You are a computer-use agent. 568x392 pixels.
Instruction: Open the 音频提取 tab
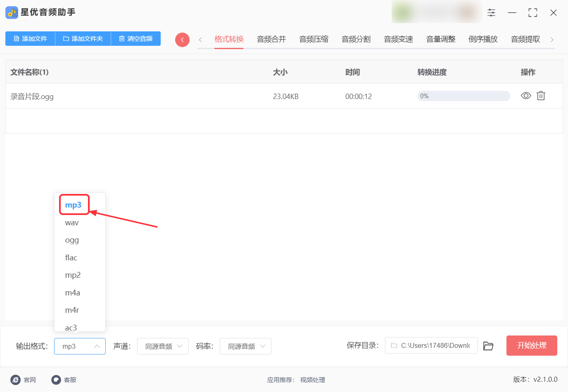coord(525,39)
